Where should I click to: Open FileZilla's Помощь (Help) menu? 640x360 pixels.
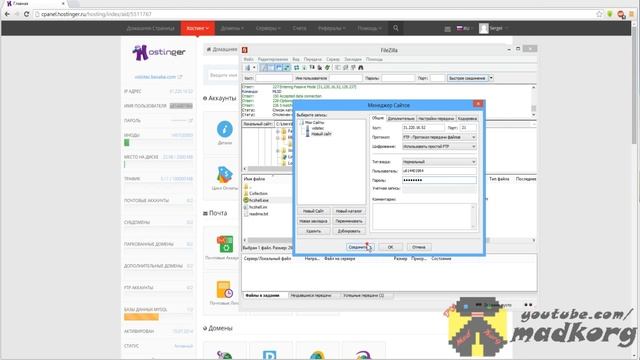point(374,60)
